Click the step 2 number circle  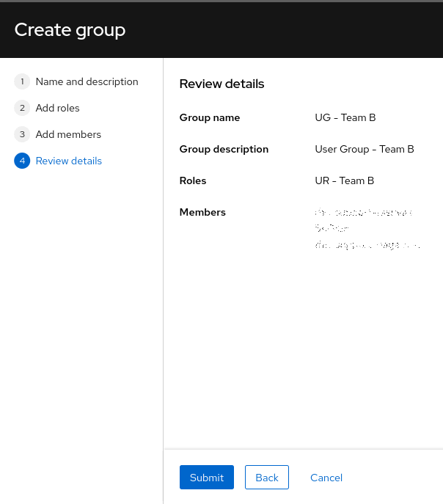(x=22, y=108)
